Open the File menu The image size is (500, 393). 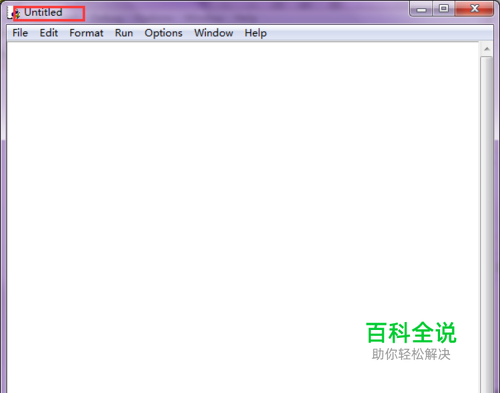pos(20,33)
